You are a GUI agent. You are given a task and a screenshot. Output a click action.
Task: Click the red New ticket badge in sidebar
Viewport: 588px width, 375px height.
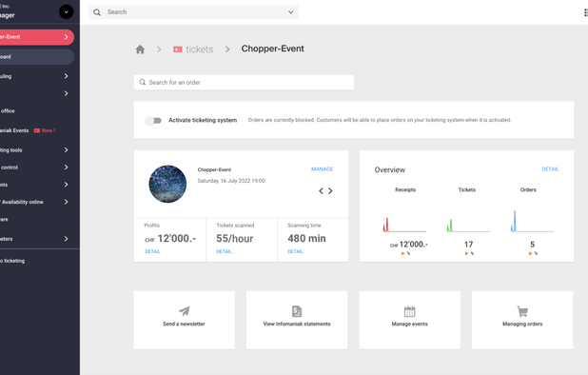coord(45,130)
